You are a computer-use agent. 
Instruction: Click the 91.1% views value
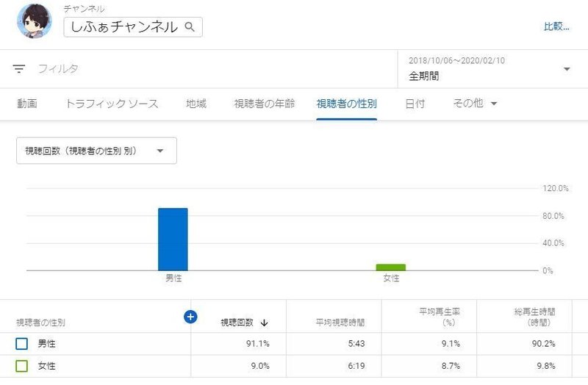(x=258, y=344)
